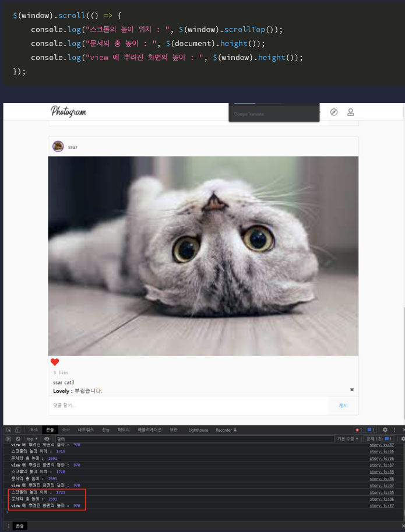Select log line with value 1721
Viewport: 405px width, 532px height.
point(203,492)
